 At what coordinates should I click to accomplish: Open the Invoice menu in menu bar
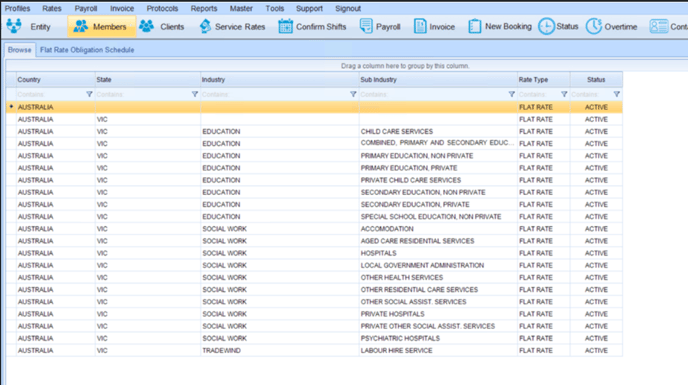coord(122,8)
